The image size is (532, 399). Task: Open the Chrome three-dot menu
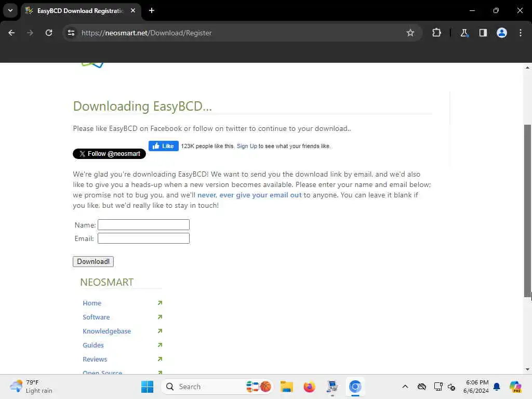pyautogui.click(x=521, y=33)
